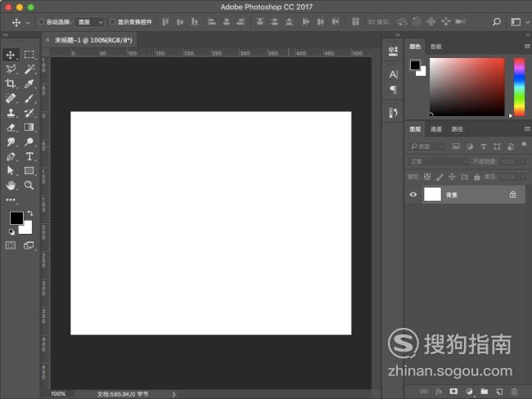Toggle lock position icon
Image resolution: width=532 pixels, height=399 pixels.
(x=452, y=177)
